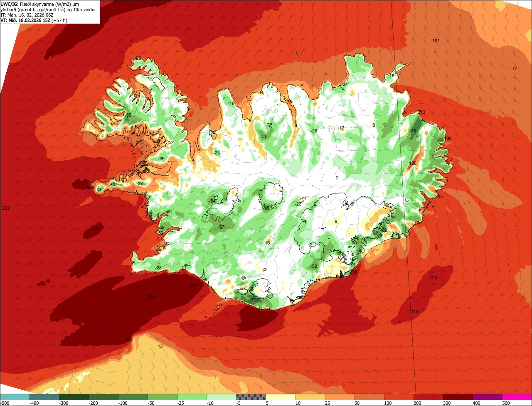This screenshot has width=532, height=406.
Task: Click the map value -64 in western Iceland
Action: pyautogui.click(x=213, y=201)
